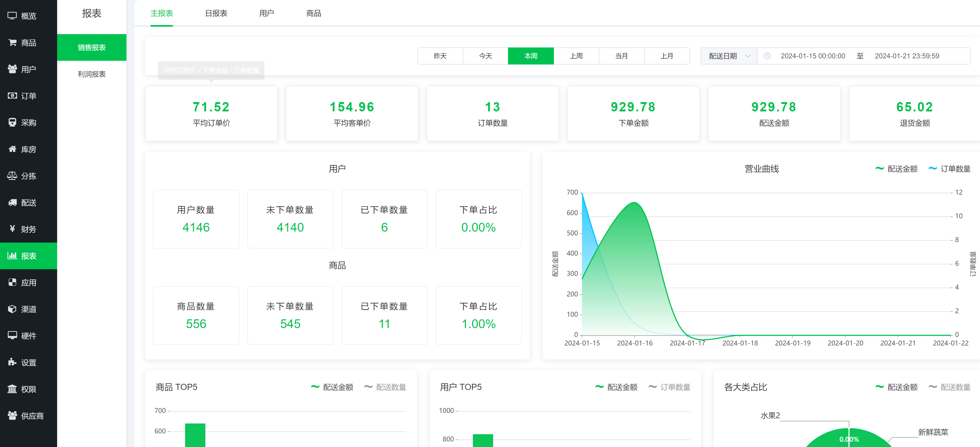Click the 报表 bar chart icon
980x447 pixels.
click(12, 256)
